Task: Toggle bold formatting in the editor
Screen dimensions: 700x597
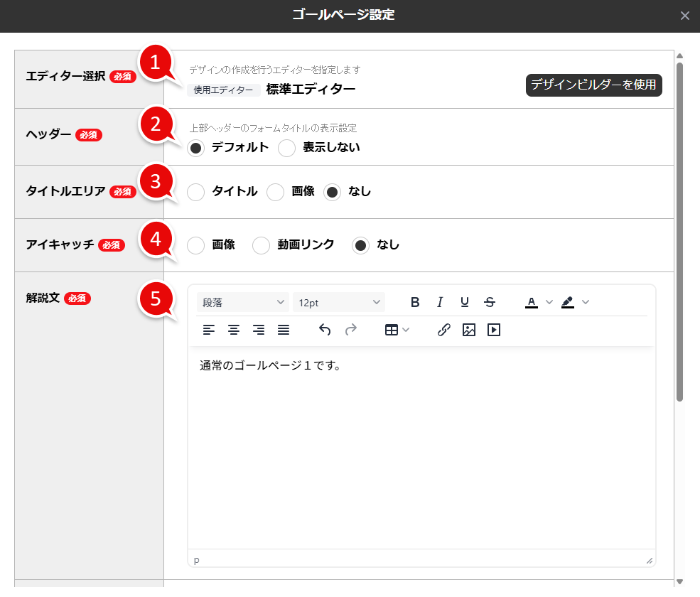Action: 415,301
